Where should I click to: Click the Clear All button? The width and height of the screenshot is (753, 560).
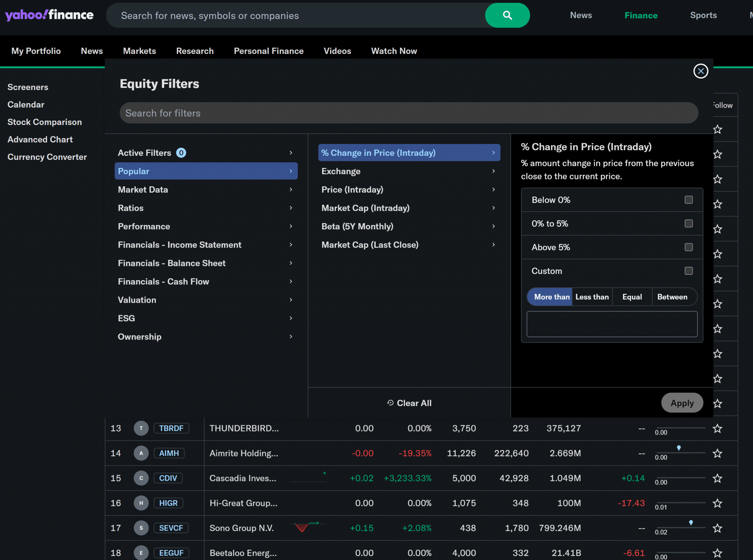pos(409,403)
